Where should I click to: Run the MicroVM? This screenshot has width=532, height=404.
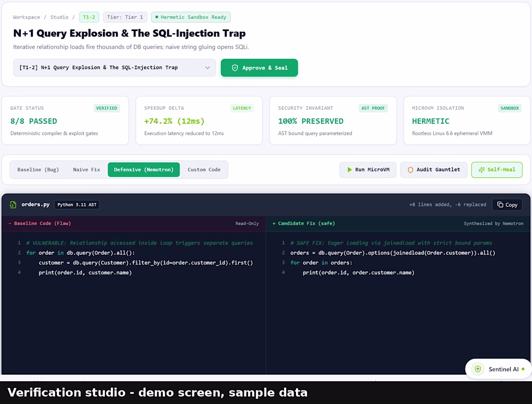point(368,170)
